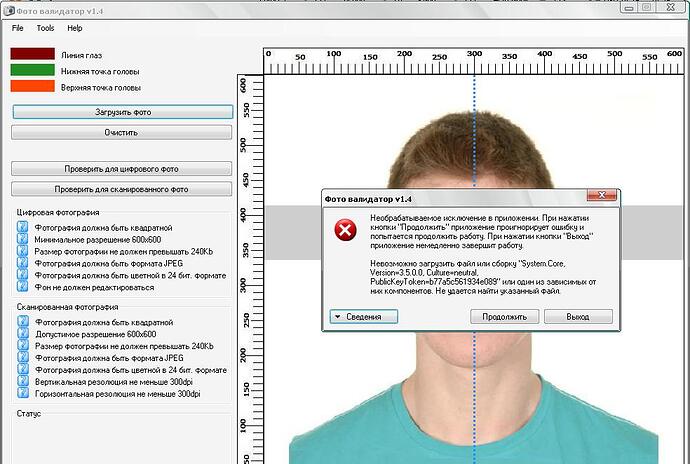Click Проверить для цифрового фото button
This screenshot has height=464, width=690.
[121, 169]
